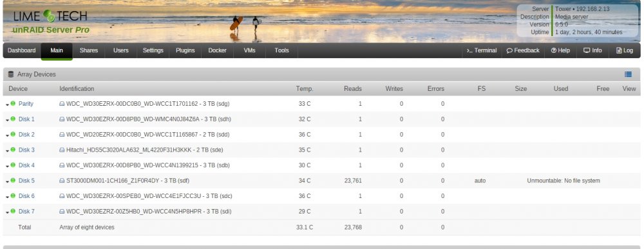Click the Errors column header

click(435, 88)
